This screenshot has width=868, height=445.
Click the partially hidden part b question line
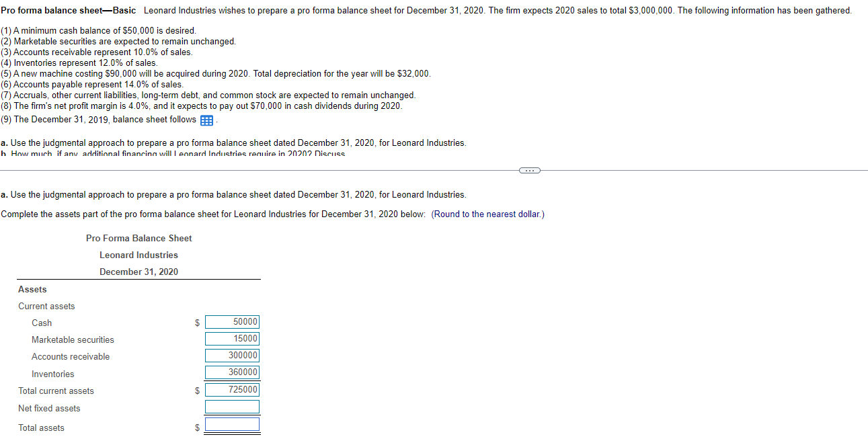pyautogui.click(x=173, y=154)
